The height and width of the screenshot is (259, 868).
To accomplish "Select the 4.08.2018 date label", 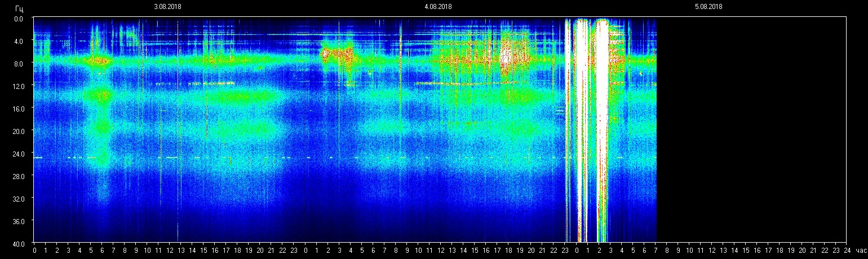I will 438,7.
